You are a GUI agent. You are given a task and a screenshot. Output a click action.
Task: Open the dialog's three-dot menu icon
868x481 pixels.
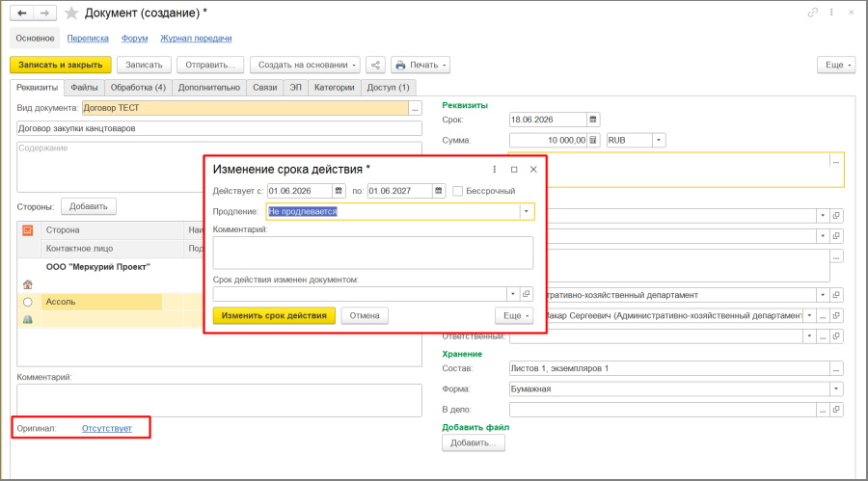495,170
